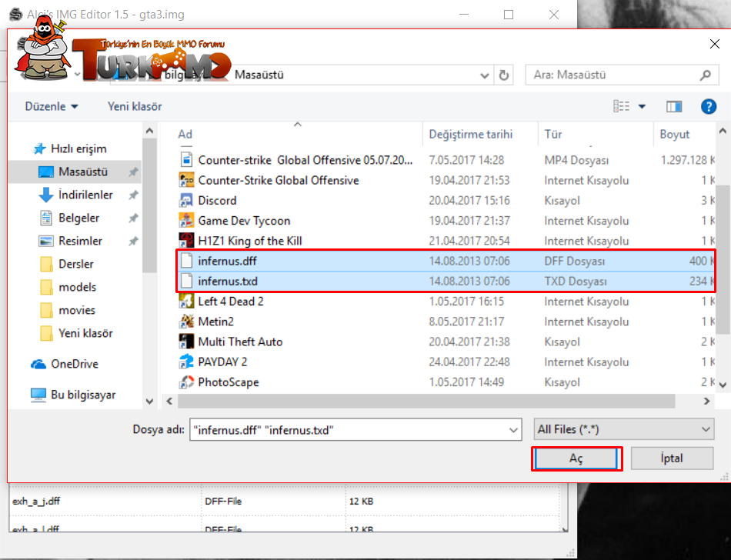Open Yeni klasör folder in sidebar

[x=85, y=333]
